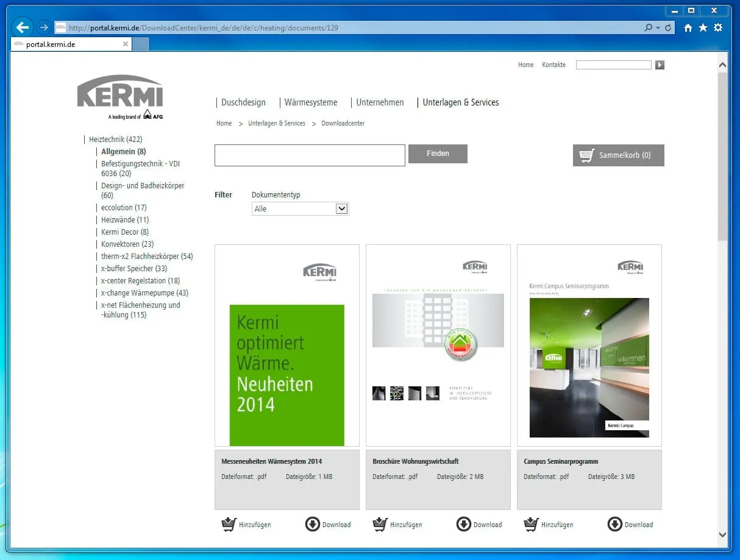Open the Sammelkorb cart
Screen dimensions: 740x560
tap(618, 155)
